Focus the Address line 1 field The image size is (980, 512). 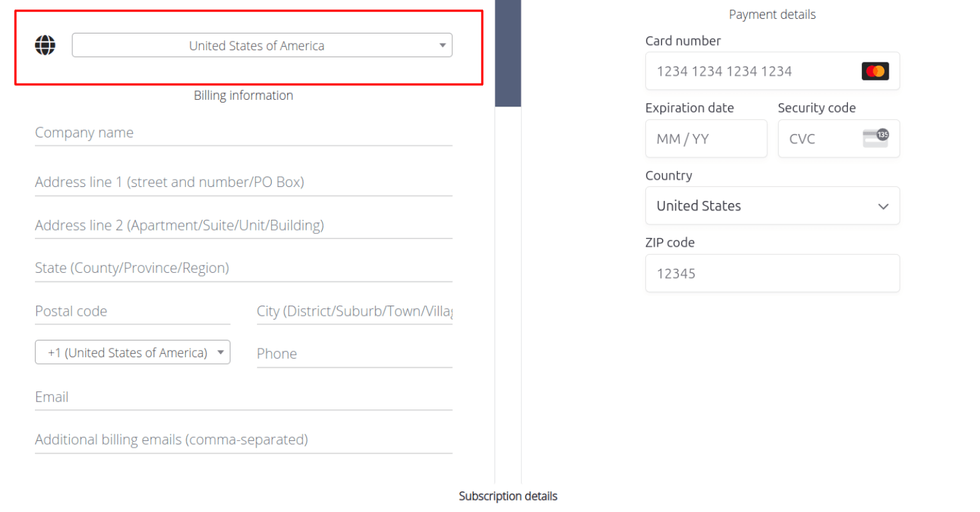tap(243, 182)
